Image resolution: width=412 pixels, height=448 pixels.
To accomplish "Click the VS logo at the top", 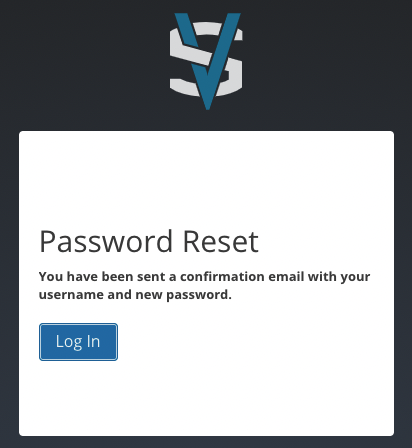I will [206, 61].
